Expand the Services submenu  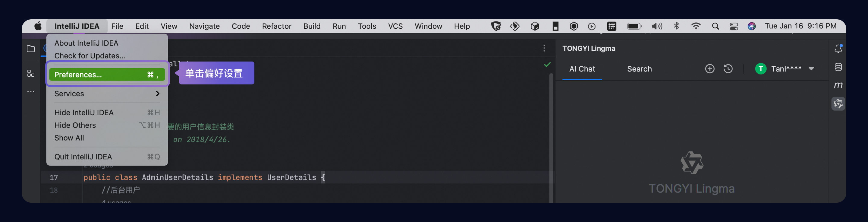[x=107, y=94]
